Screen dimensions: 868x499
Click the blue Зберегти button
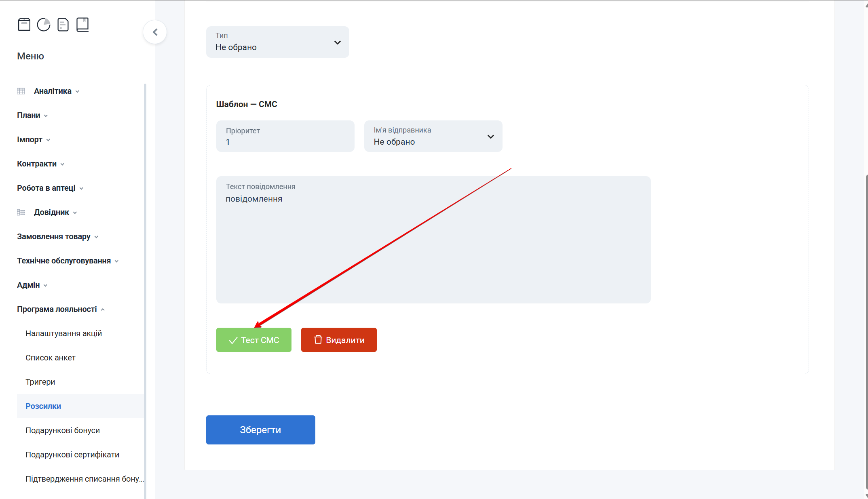click(x=260, y=430)
